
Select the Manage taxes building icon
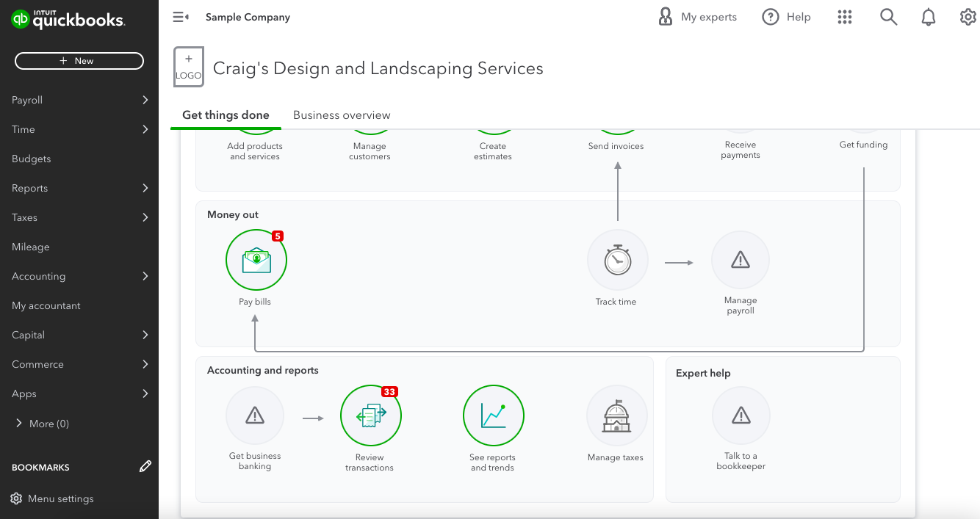coord(616,415)
